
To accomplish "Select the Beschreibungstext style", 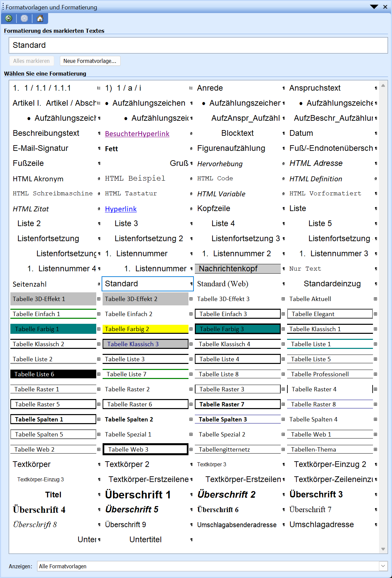I will coord(46,133).
